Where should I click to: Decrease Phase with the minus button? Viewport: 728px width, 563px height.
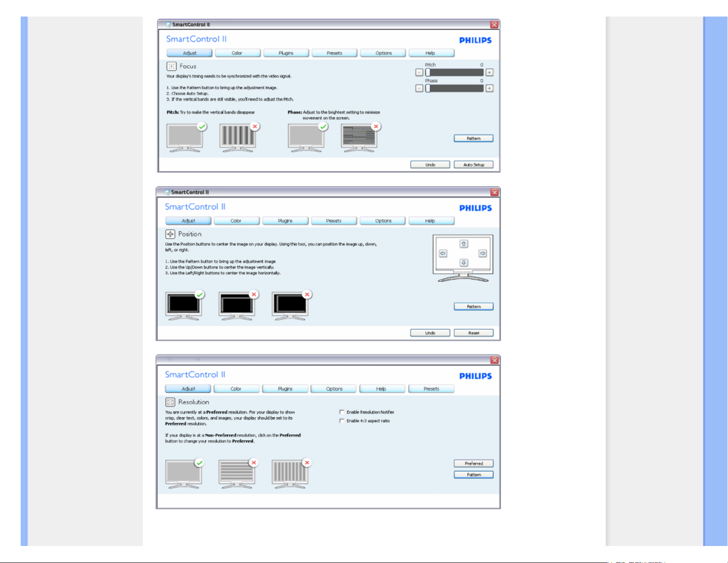[x=419, y=88]
